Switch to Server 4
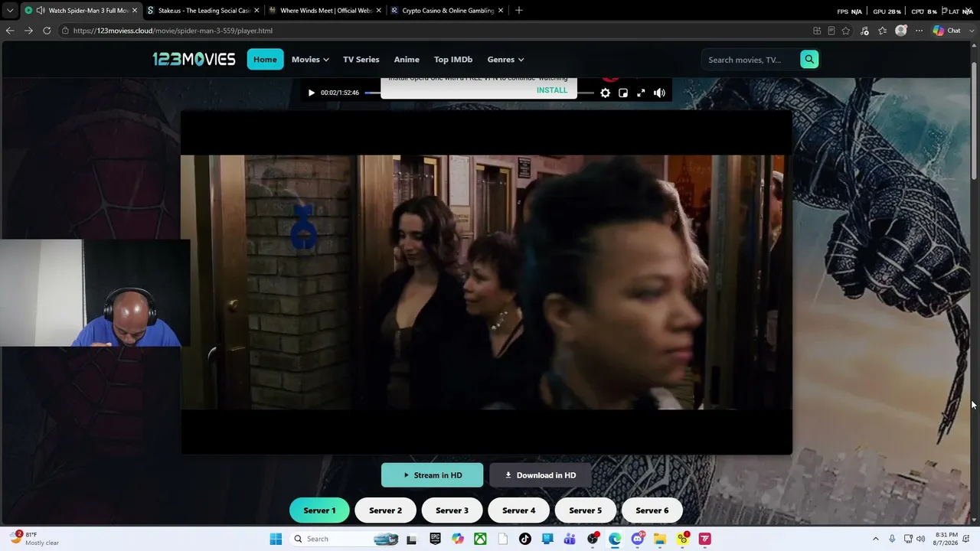Screen dimensions: 980x551 click(518, 510)
